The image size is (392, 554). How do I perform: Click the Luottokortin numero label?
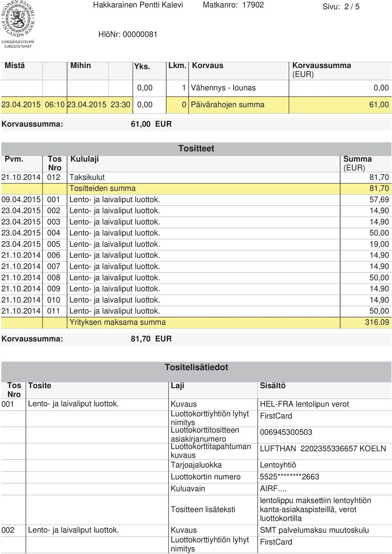coord(205,477)
